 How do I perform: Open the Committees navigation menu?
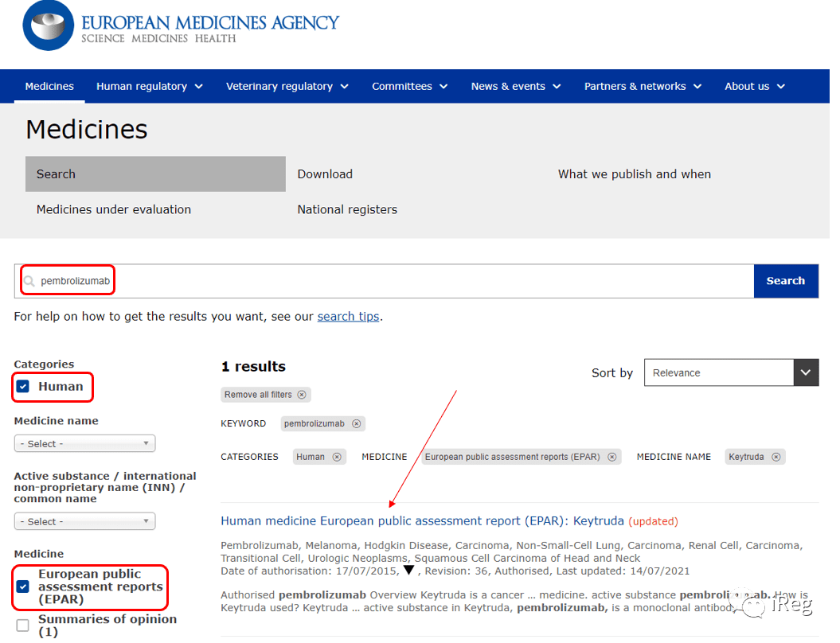tap(410, 87)
